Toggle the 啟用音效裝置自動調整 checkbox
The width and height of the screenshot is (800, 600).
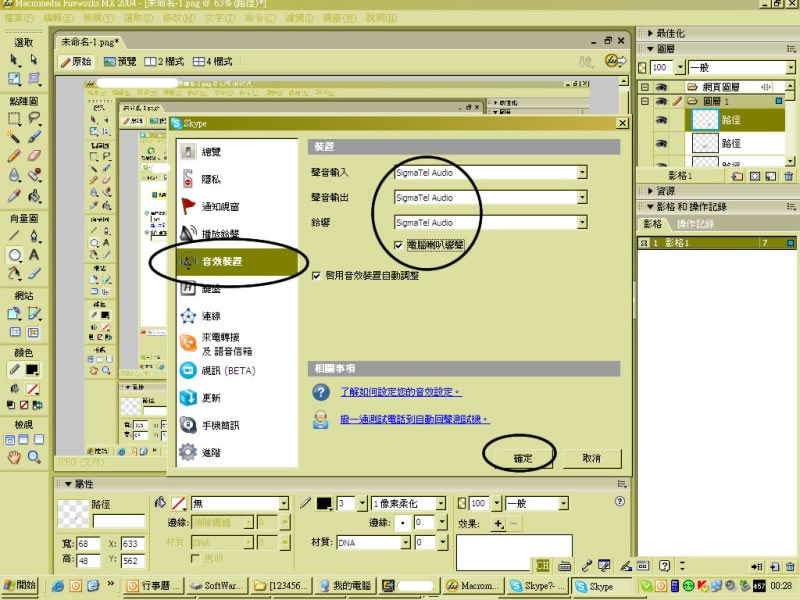[x=316, y=276]
